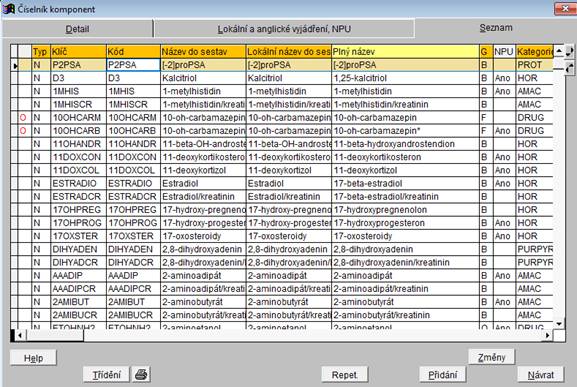Click the grid scroll-up arrow
Screen dimensions: 577x387
point(559,51)
